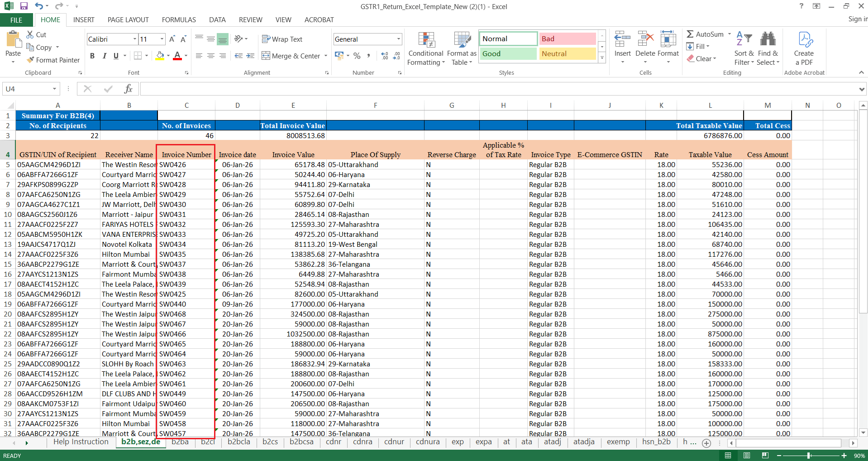Expand the Merge & Center dropdown
Image resolution: width=868 pixels, height=461 pixels.
click(x=326, y=56)
